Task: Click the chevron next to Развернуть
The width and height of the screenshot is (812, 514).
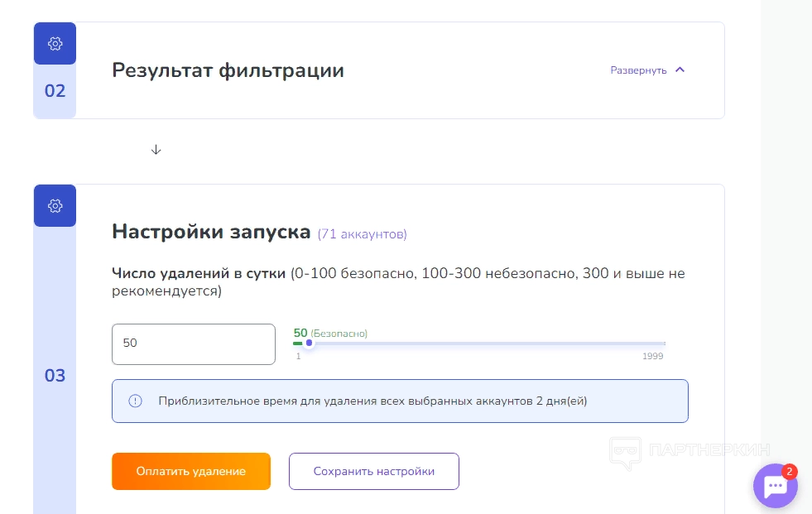Action: (x=680, y=70)
